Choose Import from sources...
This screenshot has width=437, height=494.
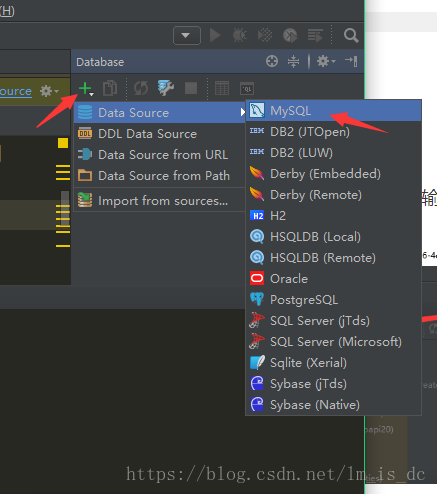tap(160, 201)
